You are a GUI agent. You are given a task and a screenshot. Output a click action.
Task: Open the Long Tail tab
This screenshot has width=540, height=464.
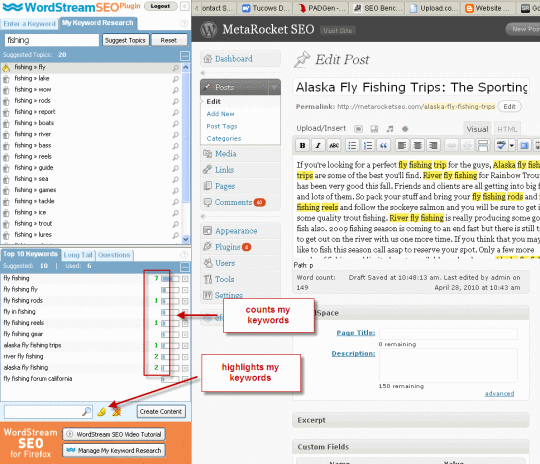click(78, 255)
